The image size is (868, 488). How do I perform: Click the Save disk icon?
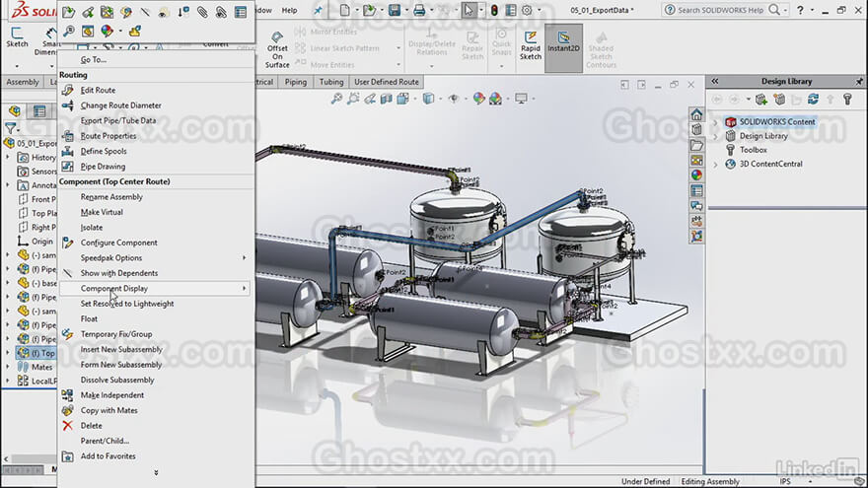[x=395, y=10]
